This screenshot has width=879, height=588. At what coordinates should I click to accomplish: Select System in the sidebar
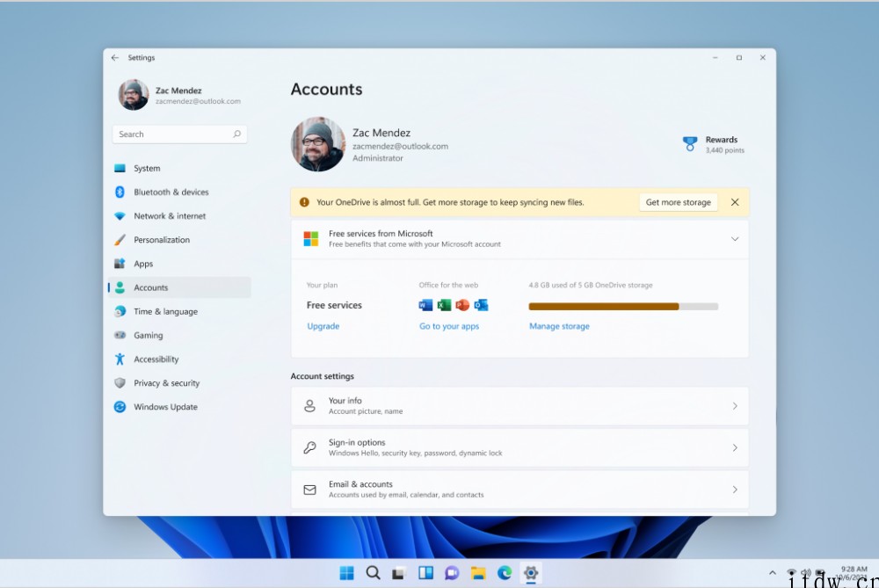(x=179, y=168)
